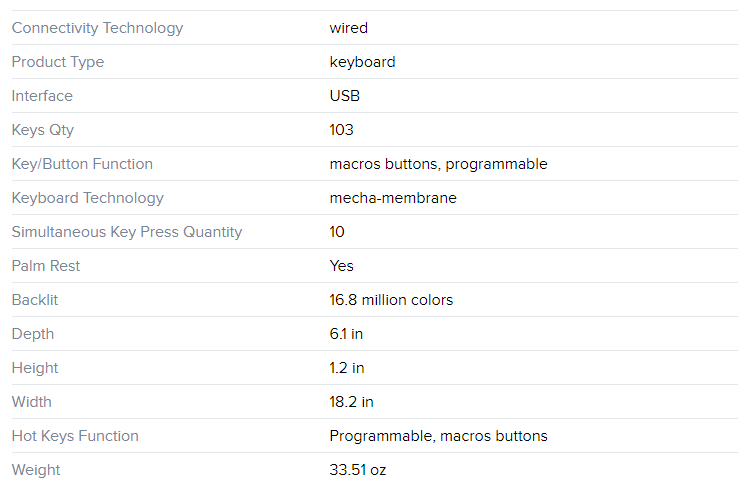Click Simultaneous Key Press Quantity label
Image resolution: width=738 pixels, height=500 pixels.
point(127,232)
